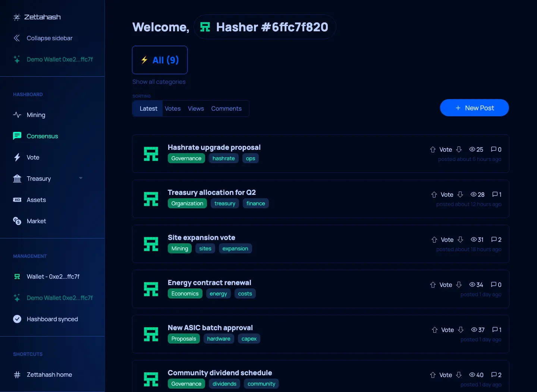The width and height of the screenshot is (537, 392).
Task: Sort posts by Comments
Action: (x=226, y=108)
